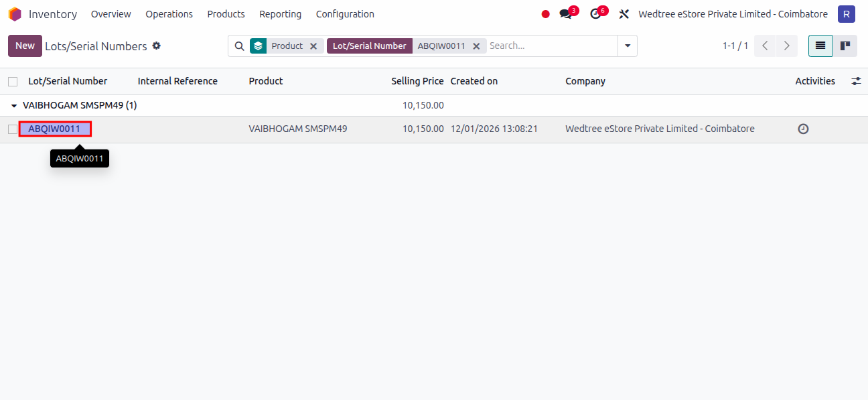The height and width of the screenshot is (400, 868).
Task: Click the debug tools wrench icon
Action: click(x=624, y=14)
